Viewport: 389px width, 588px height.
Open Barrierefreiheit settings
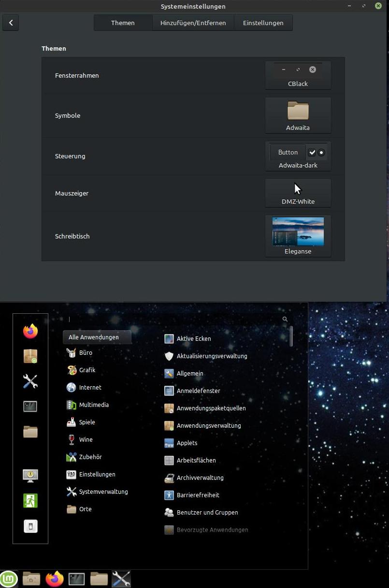[192, 495]
